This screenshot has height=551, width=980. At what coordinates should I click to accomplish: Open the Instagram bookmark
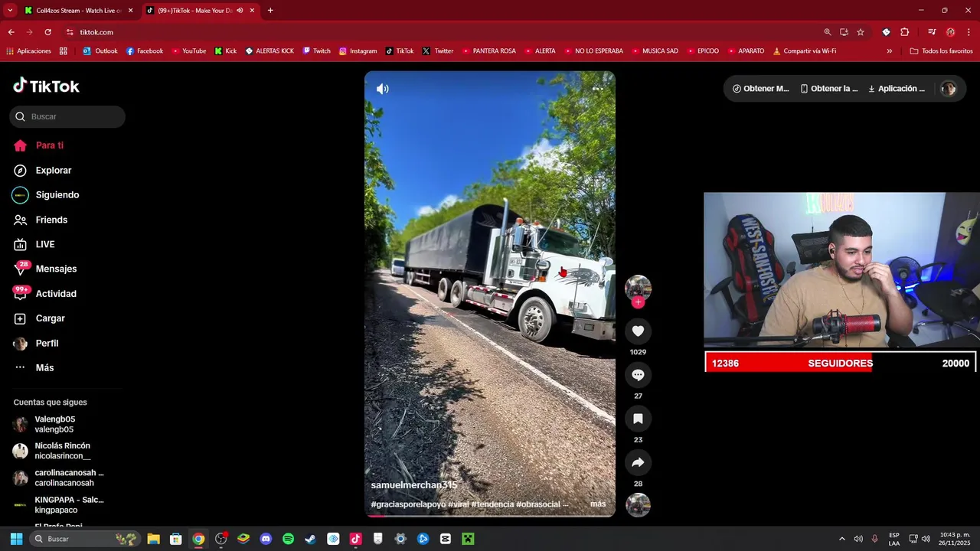358,51
